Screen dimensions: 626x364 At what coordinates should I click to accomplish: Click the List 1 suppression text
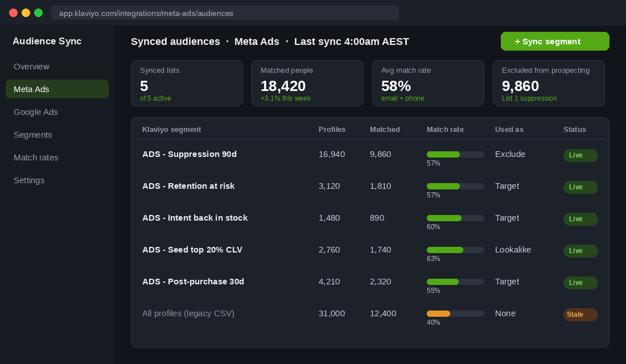(x=529, y=98)
